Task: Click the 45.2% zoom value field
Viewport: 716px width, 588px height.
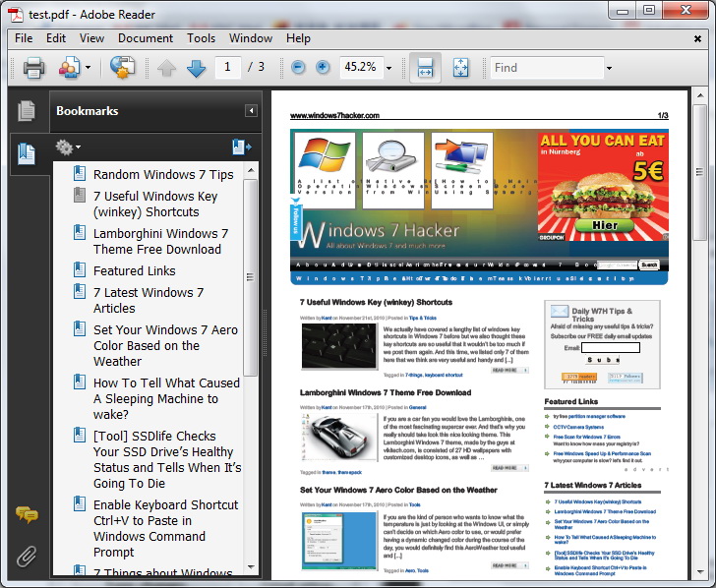Action: click(x=361, y=67)
